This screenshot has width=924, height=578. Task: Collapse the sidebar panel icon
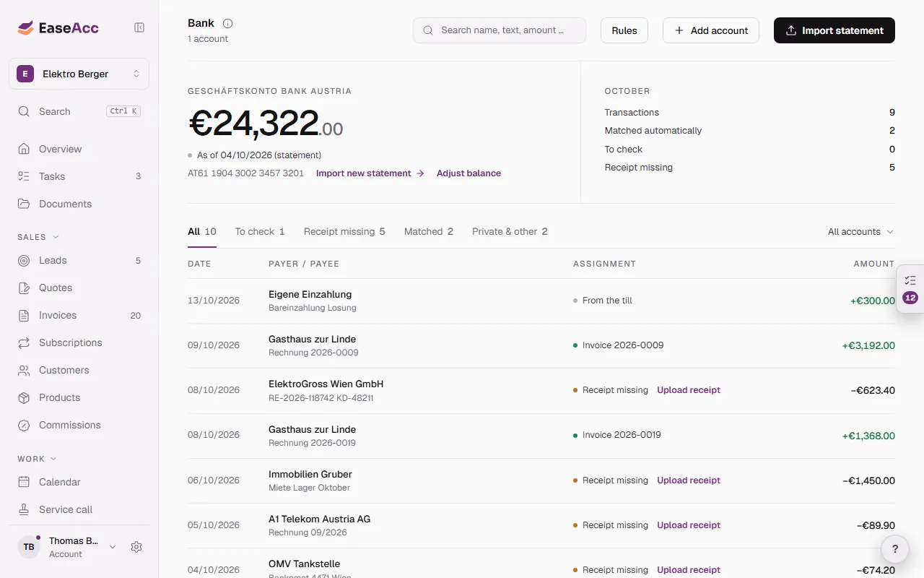click(x=139, y=27)
